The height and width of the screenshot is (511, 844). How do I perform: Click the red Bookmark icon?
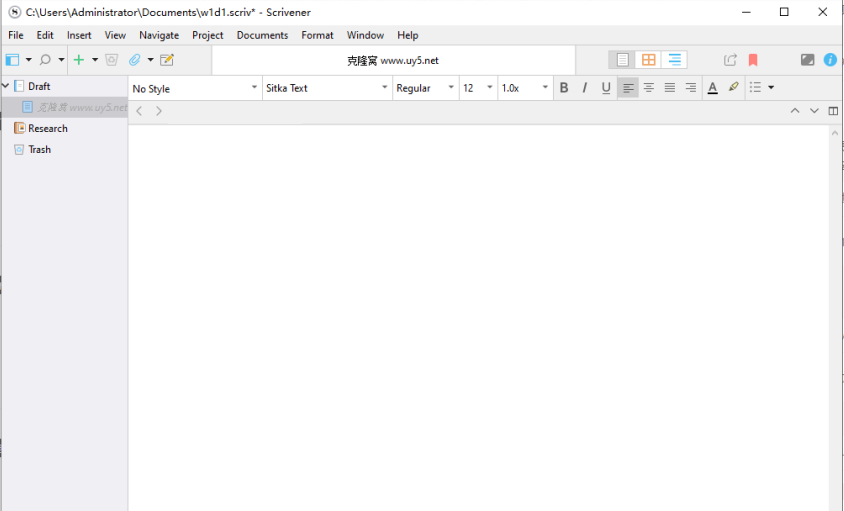pos(753,60)
